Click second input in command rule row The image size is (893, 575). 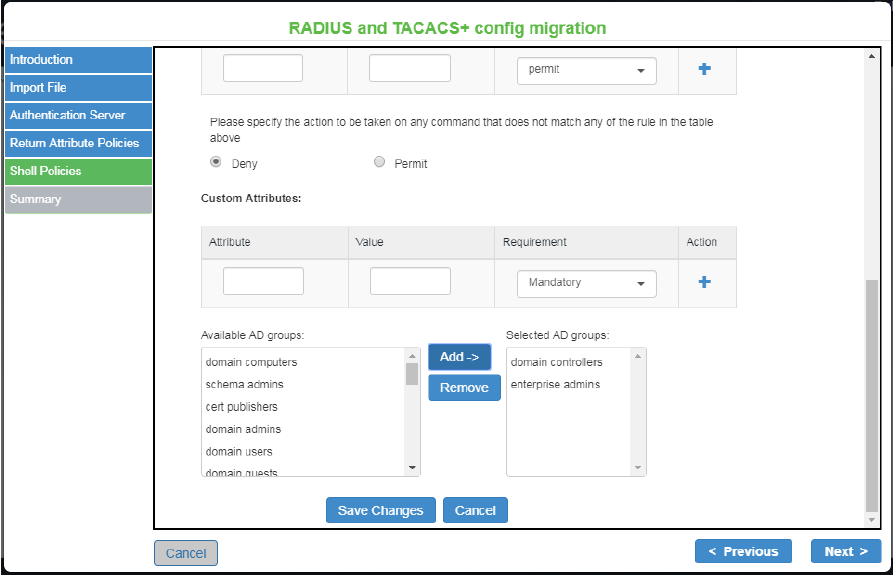(x=409, y=68)
